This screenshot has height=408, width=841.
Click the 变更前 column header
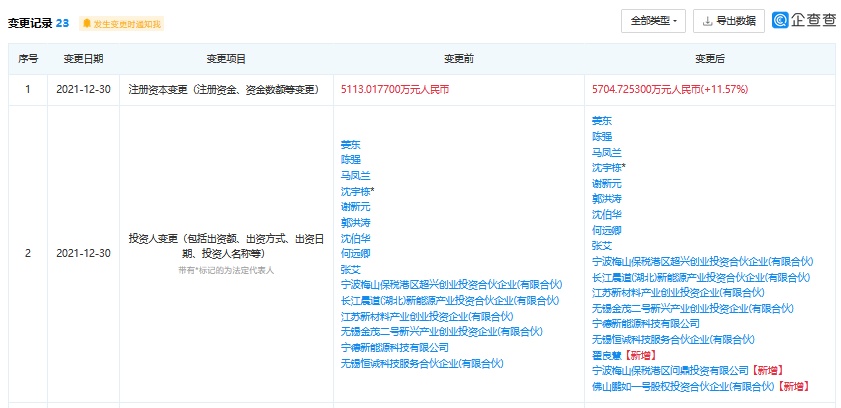pyautogui.click(x=459, y=59)
